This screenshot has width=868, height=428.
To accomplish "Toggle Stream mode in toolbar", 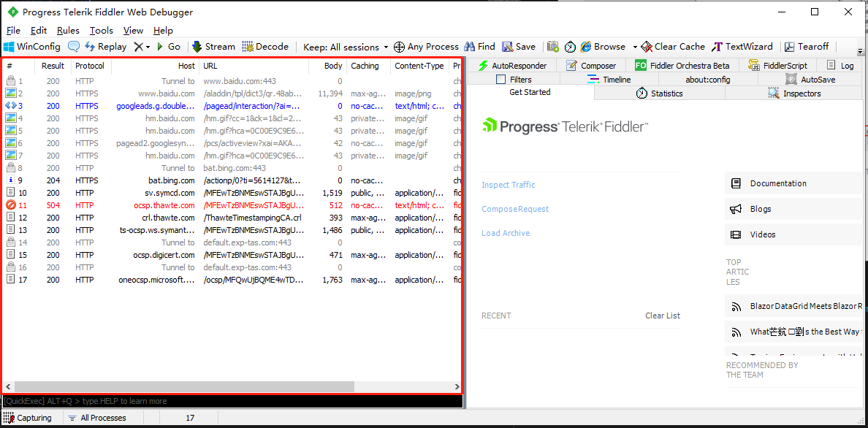I will 213,47.
